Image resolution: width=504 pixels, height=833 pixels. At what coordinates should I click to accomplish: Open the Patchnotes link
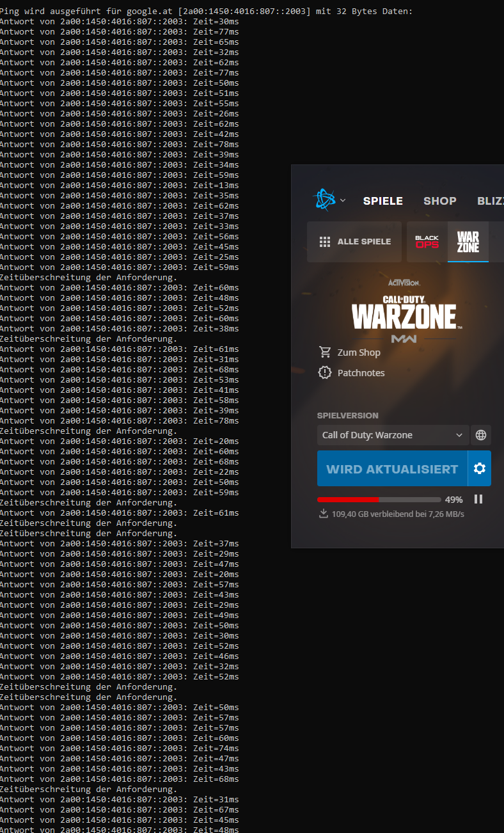(361, 373)
